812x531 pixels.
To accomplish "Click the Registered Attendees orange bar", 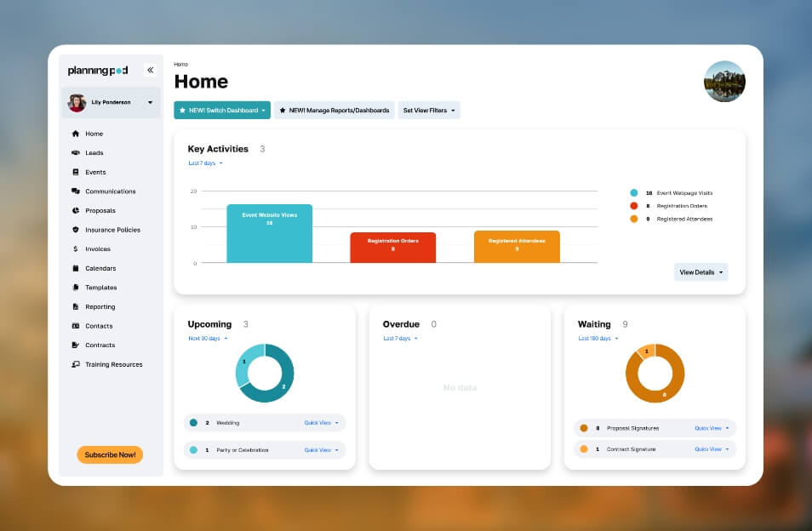I will 517,247.
